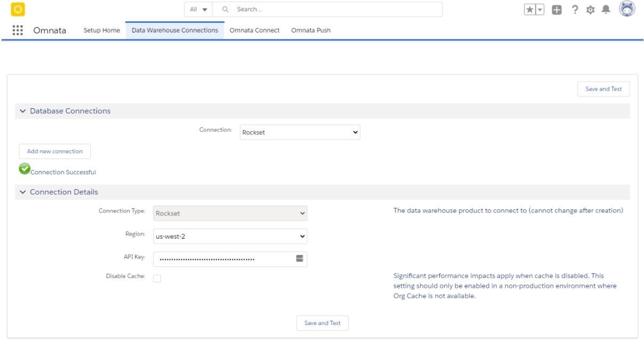Open the Connection dropdown showing Rockset

[300, 132]
